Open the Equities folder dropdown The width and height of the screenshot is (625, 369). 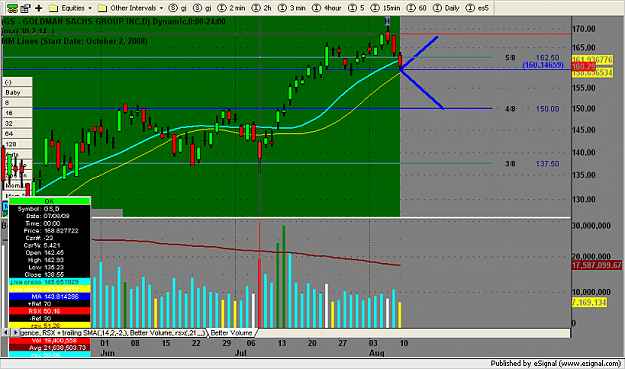(71, 8)
